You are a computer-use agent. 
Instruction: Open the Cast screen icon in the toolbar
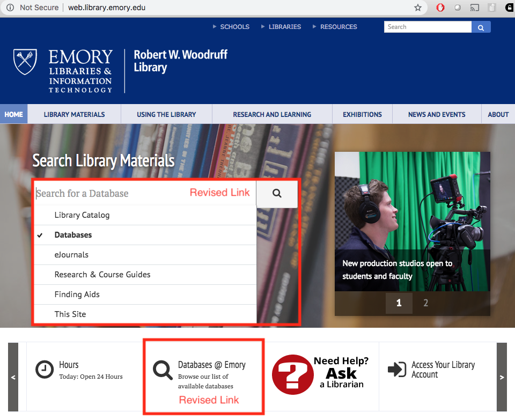(x=475, y=8)
